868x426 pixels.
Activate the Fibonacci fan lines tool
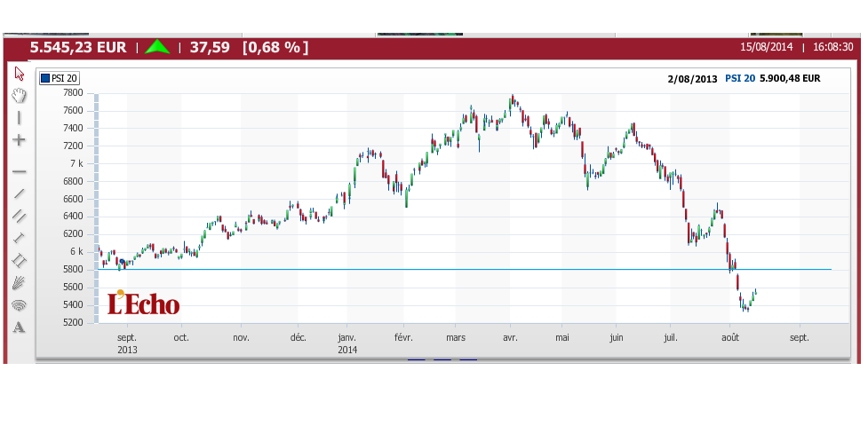point(19,282)
